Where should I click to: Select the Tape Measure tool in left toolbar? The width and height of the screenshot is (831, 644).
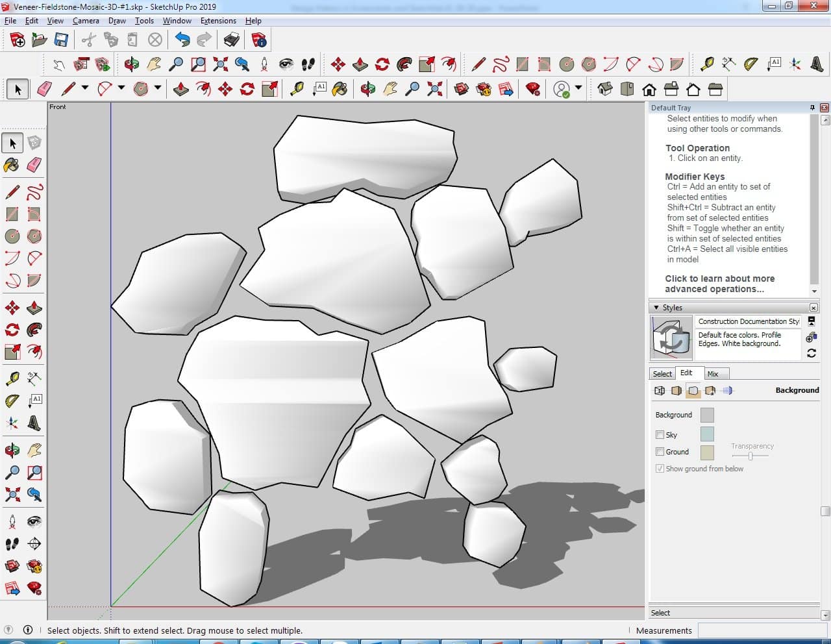pyautogui.click(x=12, y=378)
